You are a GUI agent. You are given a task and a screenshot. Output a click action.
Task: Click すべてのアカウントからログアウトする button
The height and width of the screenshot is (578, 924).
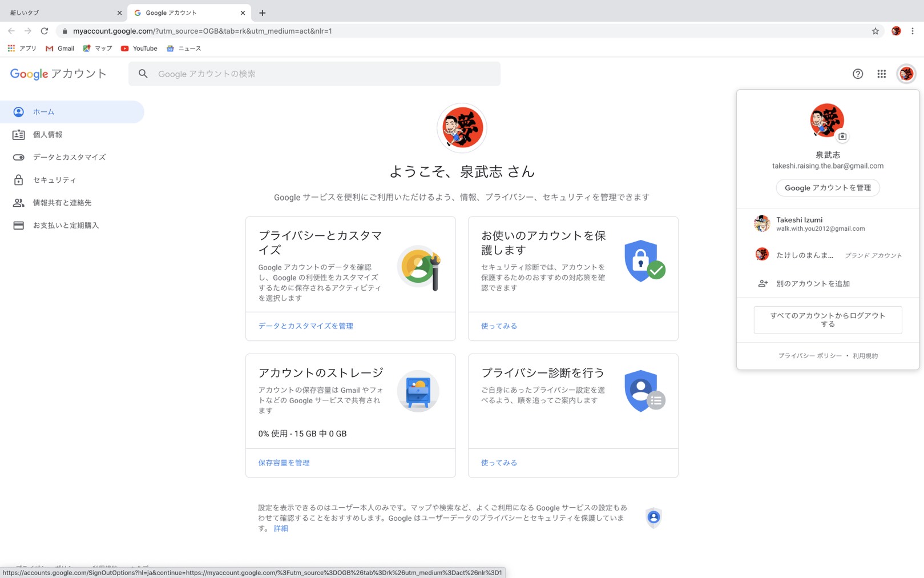click(828, 320)
